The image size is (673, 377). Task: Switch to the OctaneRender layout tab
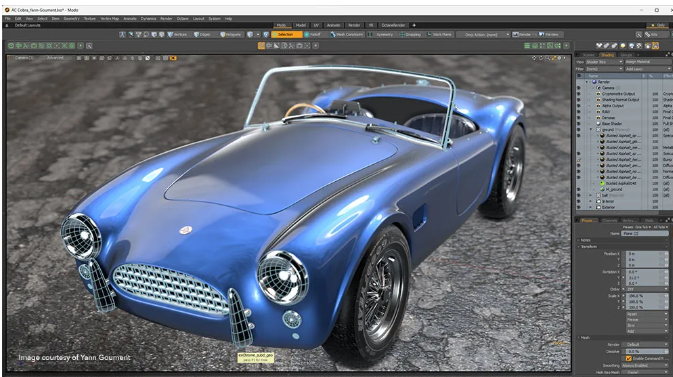click(393, 25)
